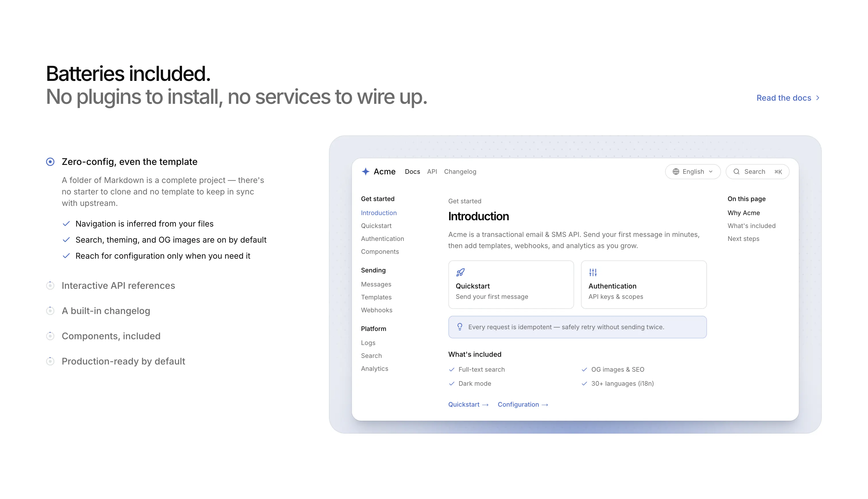Open Analytics under Platform
The image size is (868, 499).
click(x=375, y=369)
